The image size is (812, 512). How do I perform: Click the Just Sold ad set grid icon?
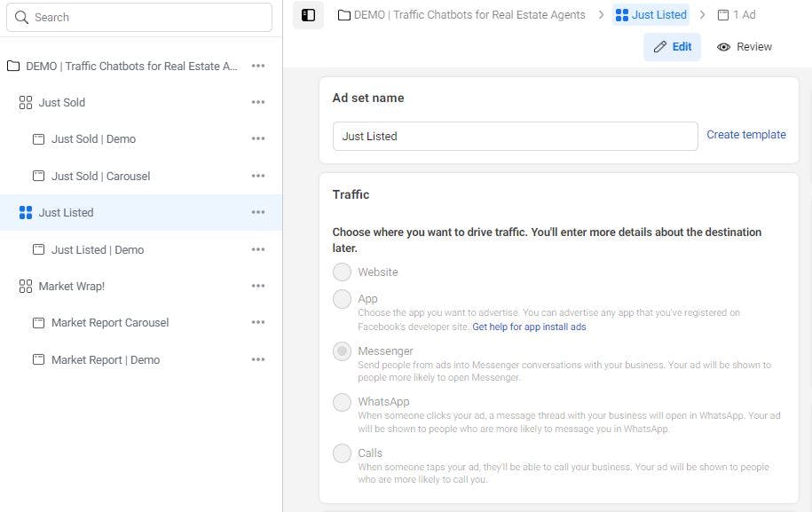[x=25, y=103]
